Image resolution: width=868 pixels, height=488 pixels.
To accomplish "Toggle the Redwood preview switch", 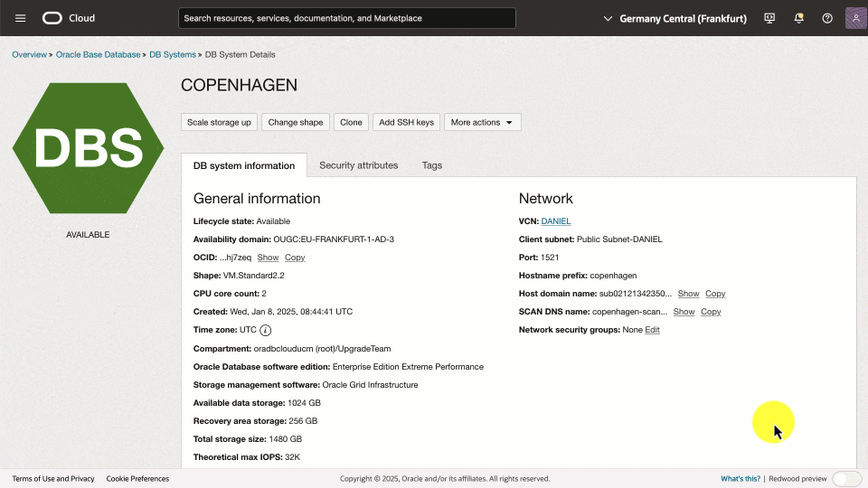I will coord(846,479).
